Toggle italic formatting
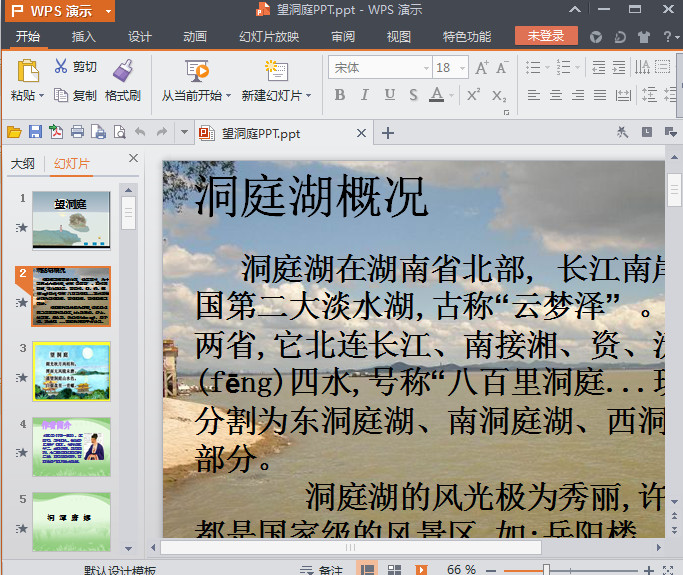 tap(364, 95)
